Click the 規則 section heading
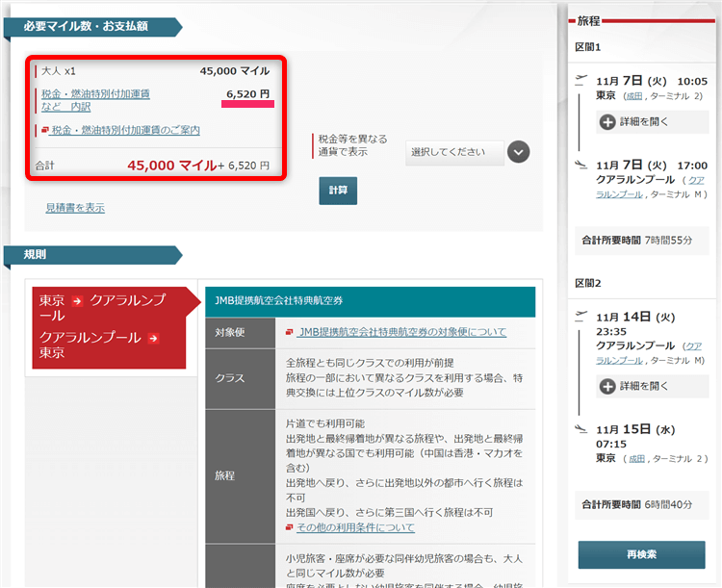722x588 pixels. click(x=36, y=255)
